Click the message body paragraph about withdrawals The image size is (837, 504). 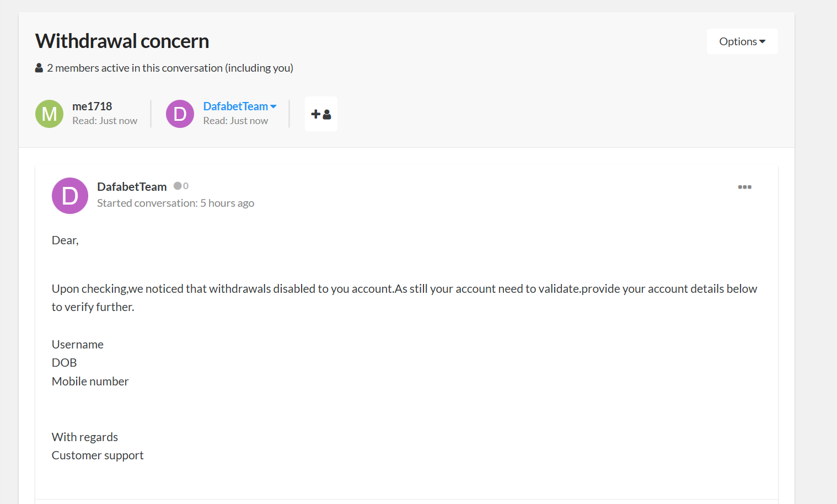(404, 298)
